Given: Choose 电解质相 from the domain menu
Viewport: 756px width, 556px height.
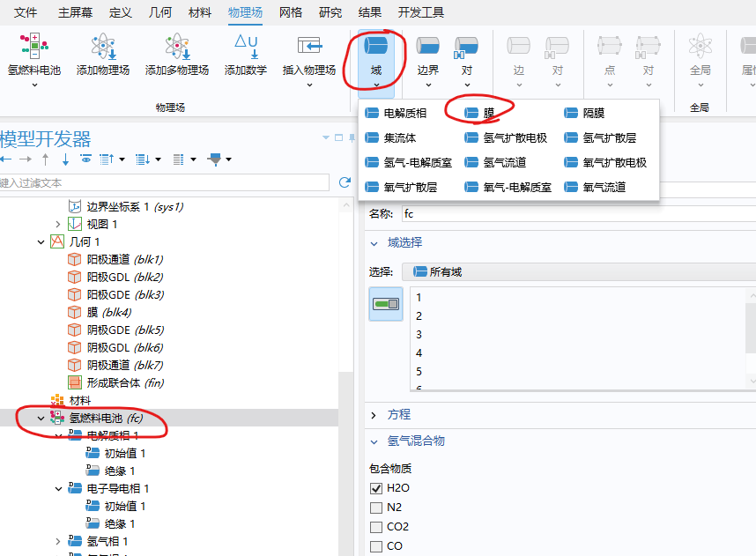Looking at the screenshot, I should click(x=396, y=114).
